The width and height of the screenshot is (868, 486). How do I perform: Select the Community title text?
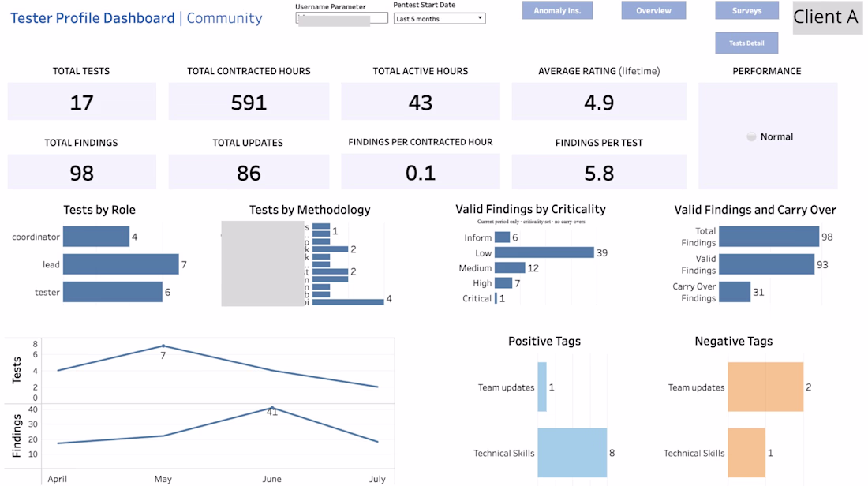224,17
